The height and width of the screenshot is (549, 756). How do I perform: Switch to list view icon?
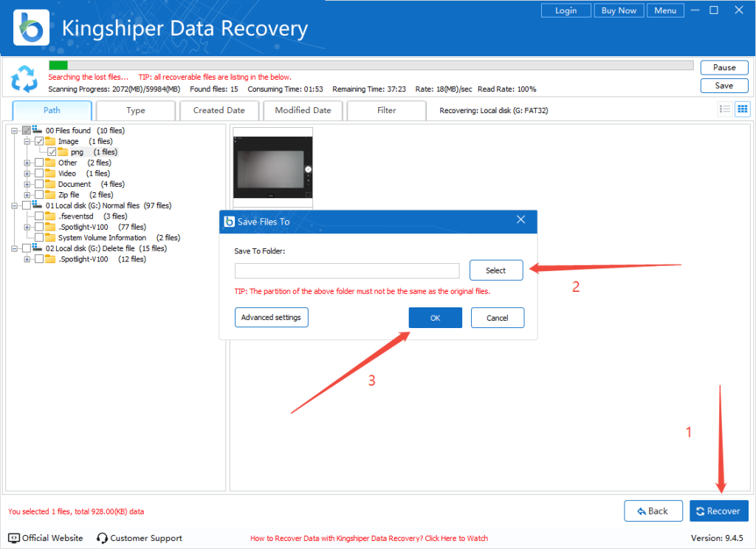pos(725,109)
